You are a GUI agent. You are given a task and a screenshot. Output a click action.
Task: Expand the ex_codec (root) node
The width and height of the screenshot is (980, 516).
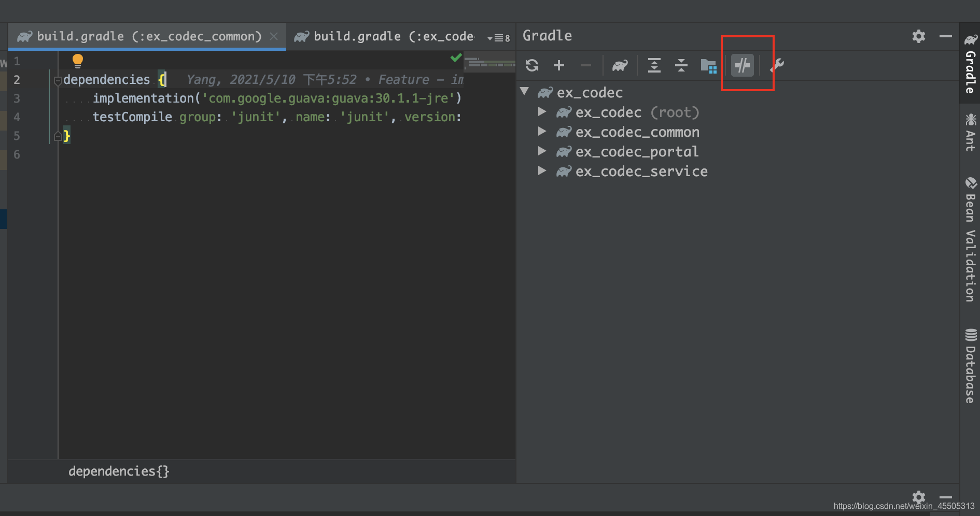pyautogui.click(x=542, y=111)
